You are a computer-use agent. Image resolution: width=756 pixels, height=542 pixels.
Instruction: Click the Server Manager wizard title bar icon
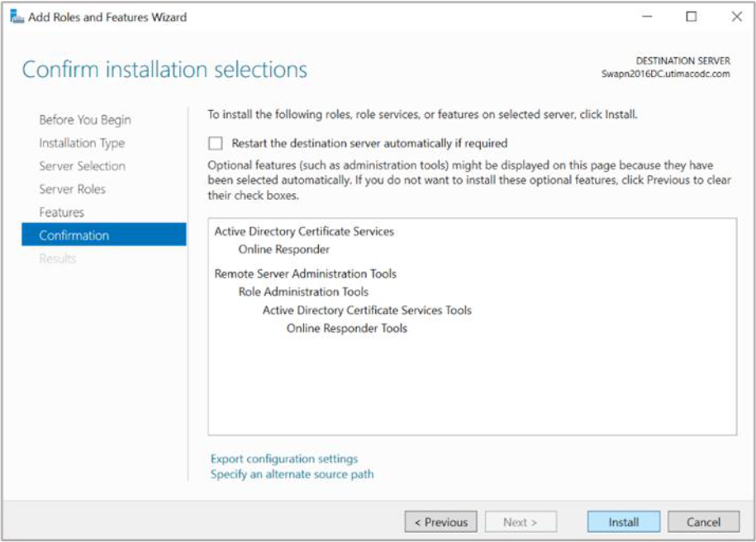[x=16, y=17]
